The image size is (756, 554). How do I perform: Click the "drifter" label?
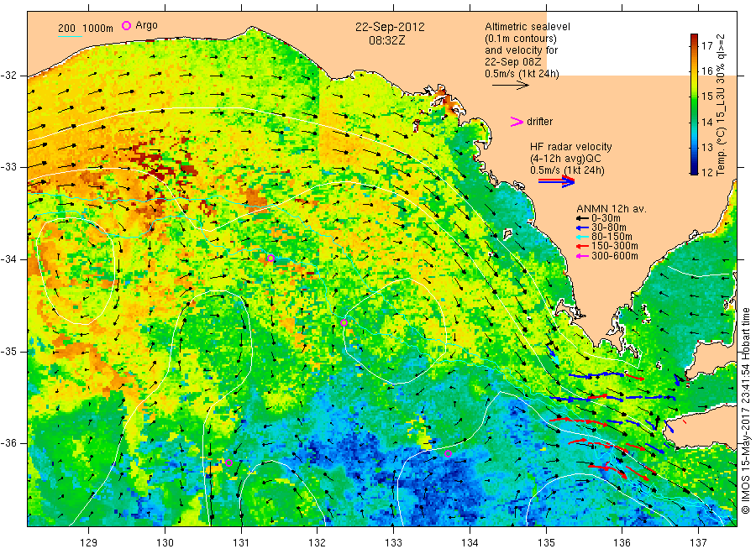point(539,122)
